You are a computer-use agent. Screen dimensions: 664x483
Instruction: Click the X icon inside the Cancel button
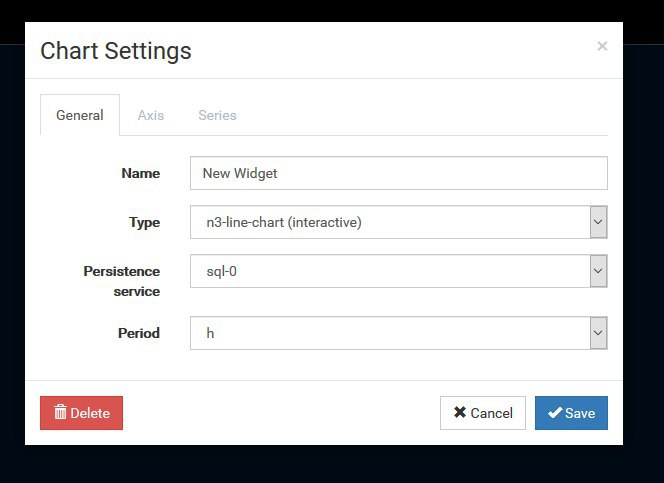tap(460, 412)
